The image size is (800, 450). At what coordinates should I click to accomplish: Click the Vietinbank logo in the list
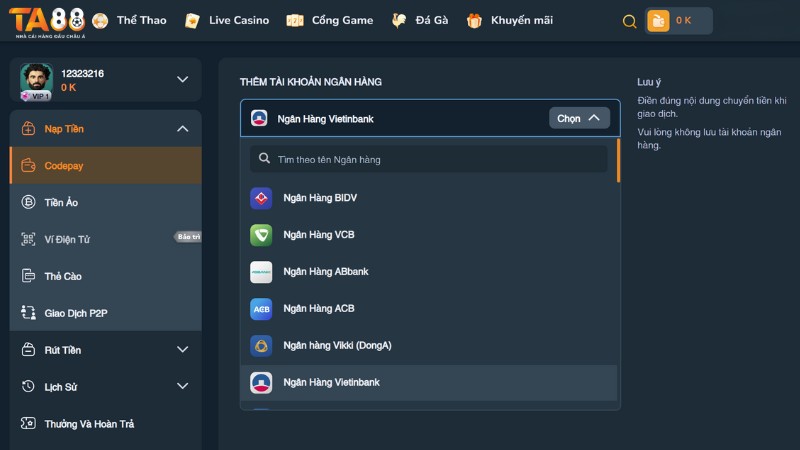click(261, 383)
